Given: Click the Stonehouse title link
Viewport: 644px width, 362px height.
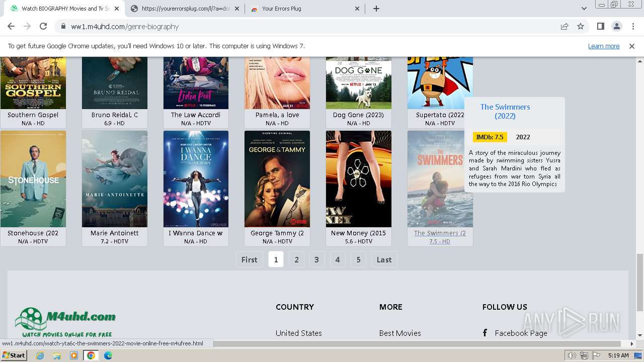Looking at the screenshot, I should (x=33, y=233).
